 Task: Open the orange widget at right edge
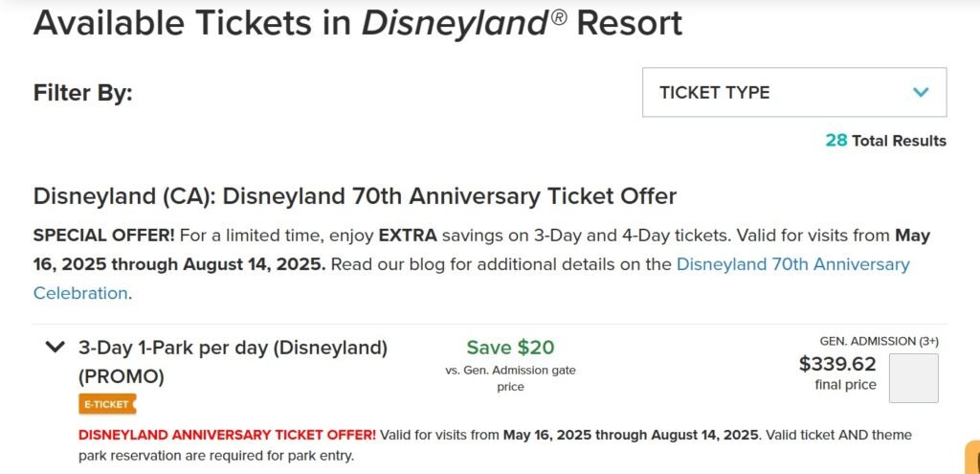coord(972,457)
